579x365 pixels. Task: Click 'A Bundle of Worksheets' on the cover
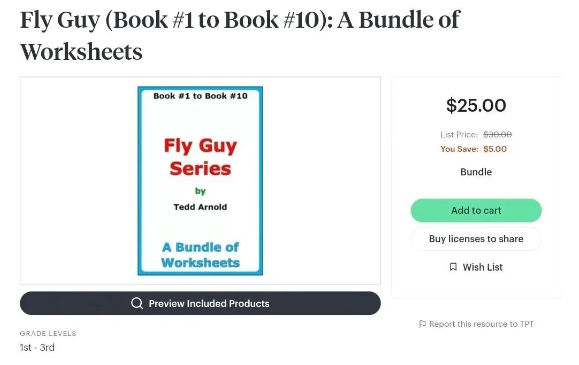tap(200, 255)
